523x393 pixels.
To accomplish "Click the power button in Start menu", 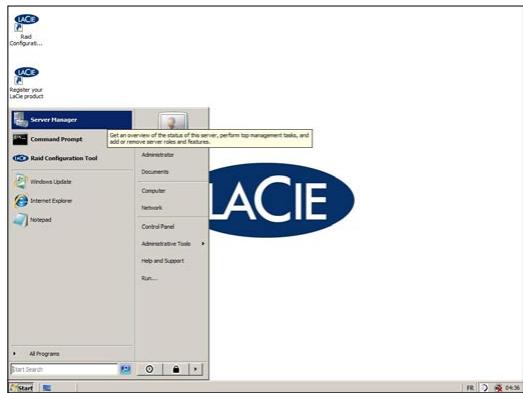I will 149,369.
